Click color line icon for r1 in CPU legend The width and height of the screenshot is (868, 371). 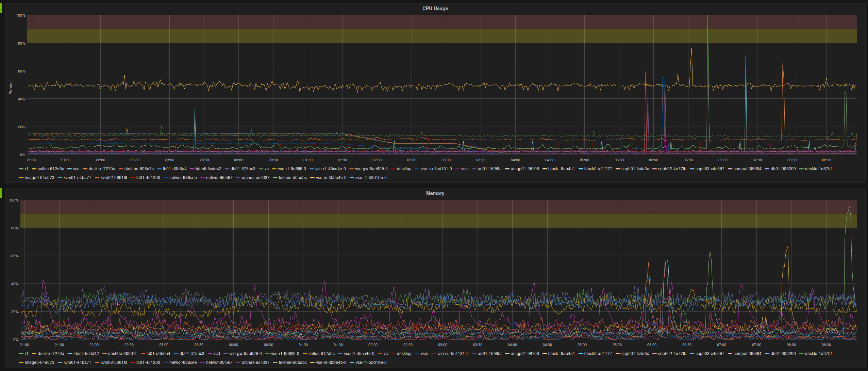pos(21,169)
